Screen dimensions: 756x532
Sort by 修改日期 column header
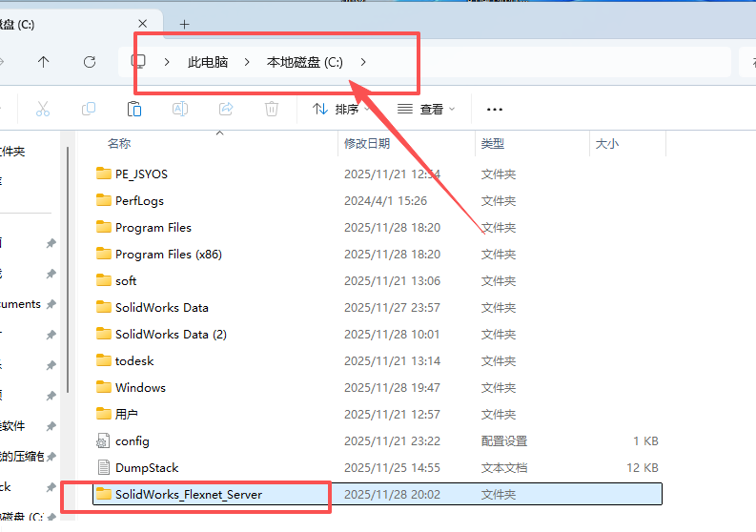pos(367,144)
